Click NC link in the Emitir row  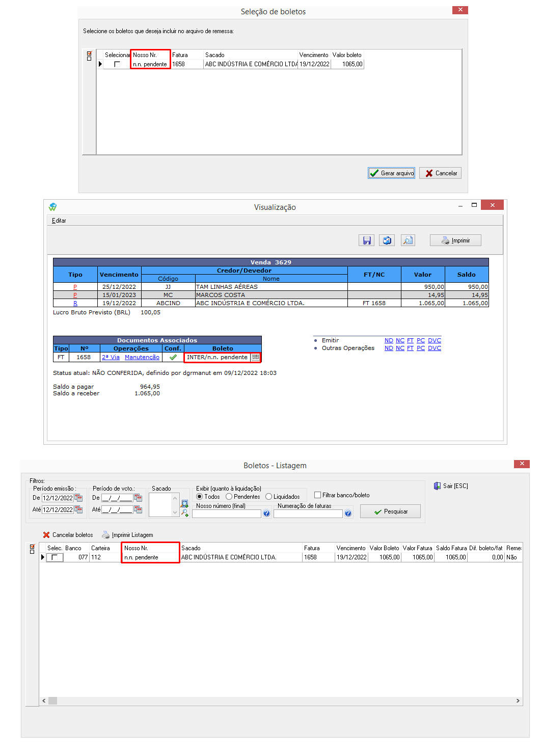400,340
